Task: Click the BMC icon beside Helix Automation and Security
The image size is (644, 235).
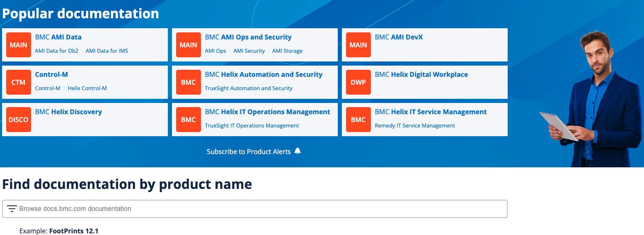Action: 189,82
